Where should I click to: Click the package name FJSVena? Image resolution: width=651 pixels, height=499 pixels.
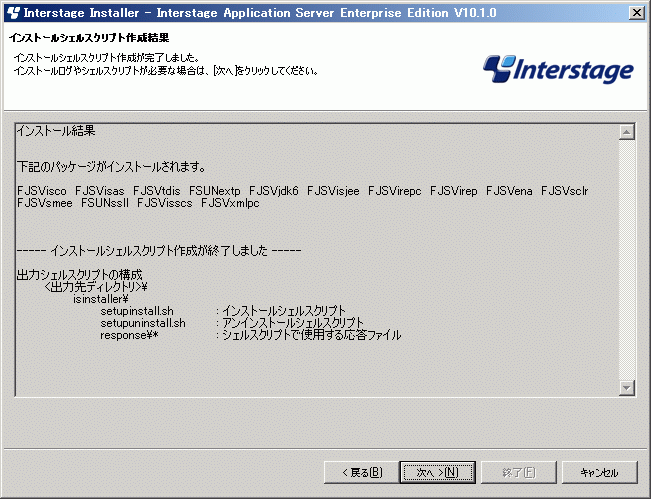tap(509, 191)
